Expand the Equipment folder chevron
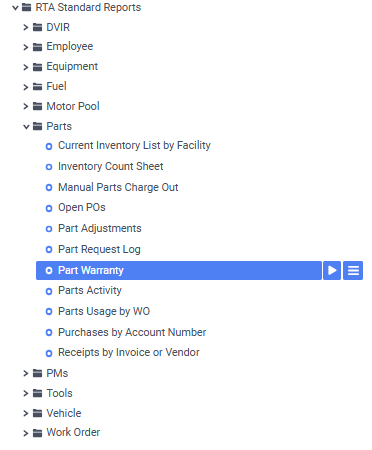Screen dimensions: 372x450 tap(26, 67)
